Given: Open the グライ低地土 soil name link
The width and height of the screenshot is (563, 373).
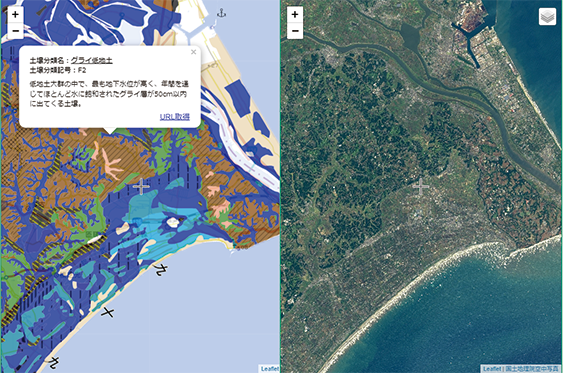Looking at the screenshot, I should coord(92,60).
